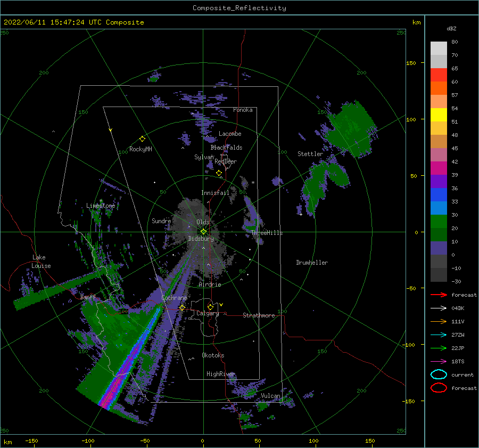This screenshot has width=479, height=448.
Task: Click the HighRiver label
Action: coord(221,374)
